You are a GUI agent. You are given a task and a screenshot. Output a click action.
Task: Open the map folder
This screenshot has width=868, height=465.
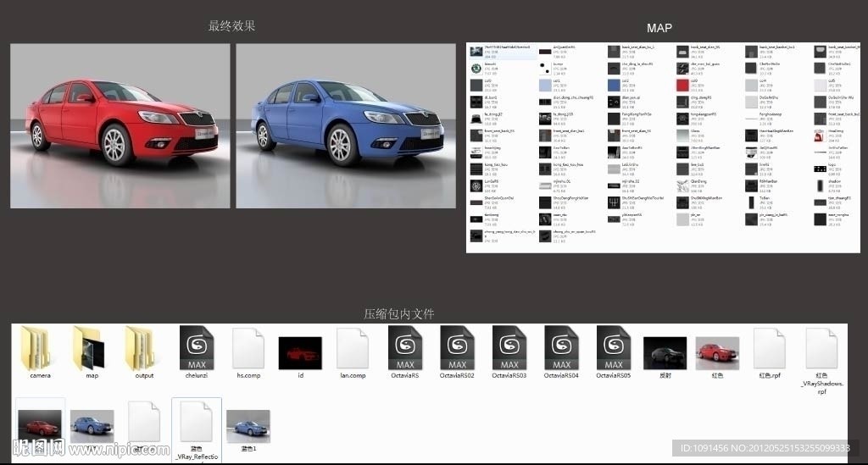point(92,349)
